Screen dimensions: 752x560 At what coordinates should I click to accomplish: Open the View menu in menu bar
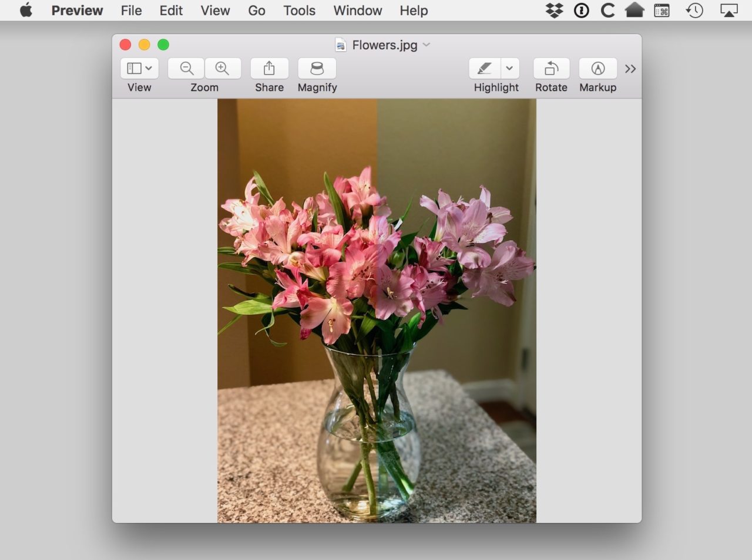coord(215,11)
